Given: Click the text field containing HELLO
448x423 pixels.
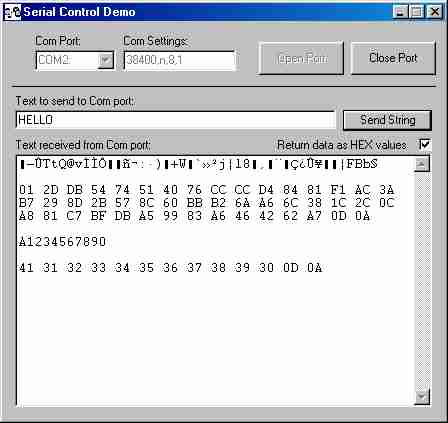Looking at the screenshot, I should point(175,120).
